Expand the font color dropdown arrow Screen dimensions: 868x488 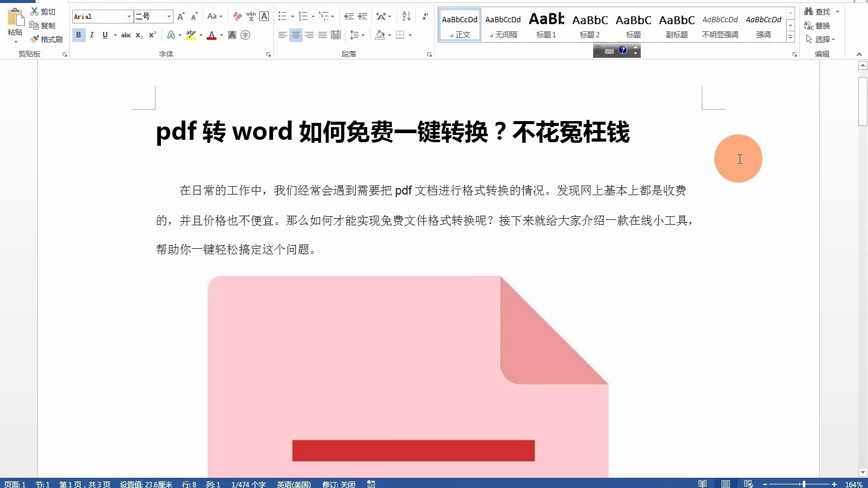pyautogui.click(x=221, y=35)
